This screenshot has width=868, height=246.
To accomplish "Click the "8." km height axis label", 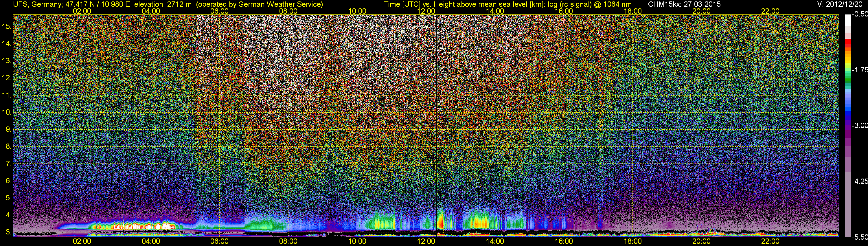I will coord(8,147).
